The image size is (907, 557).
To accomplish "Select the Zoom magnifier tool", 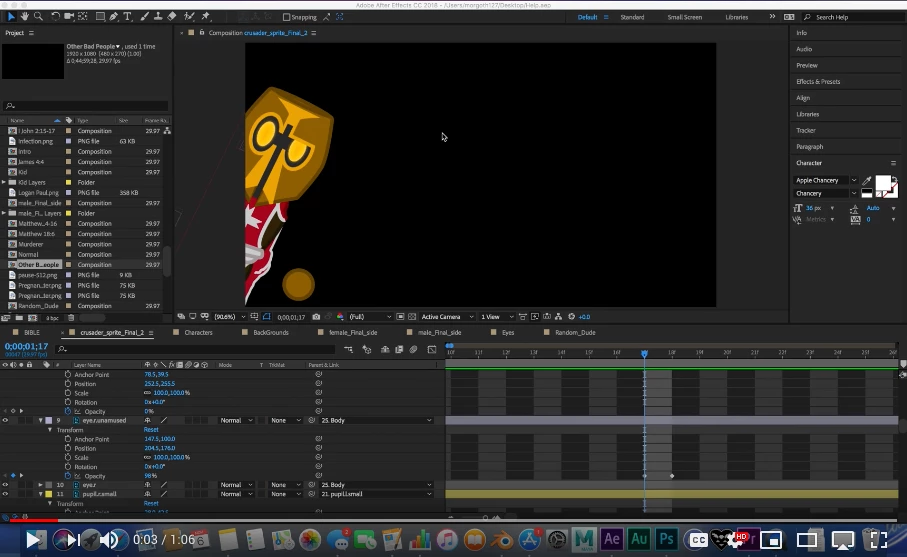I will click(38, 17).
